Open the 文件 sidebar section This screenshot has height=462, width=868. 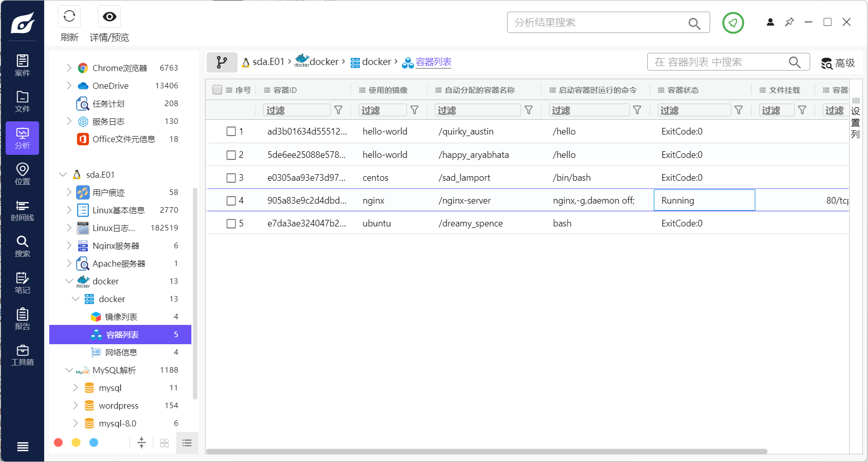(22, 102)
